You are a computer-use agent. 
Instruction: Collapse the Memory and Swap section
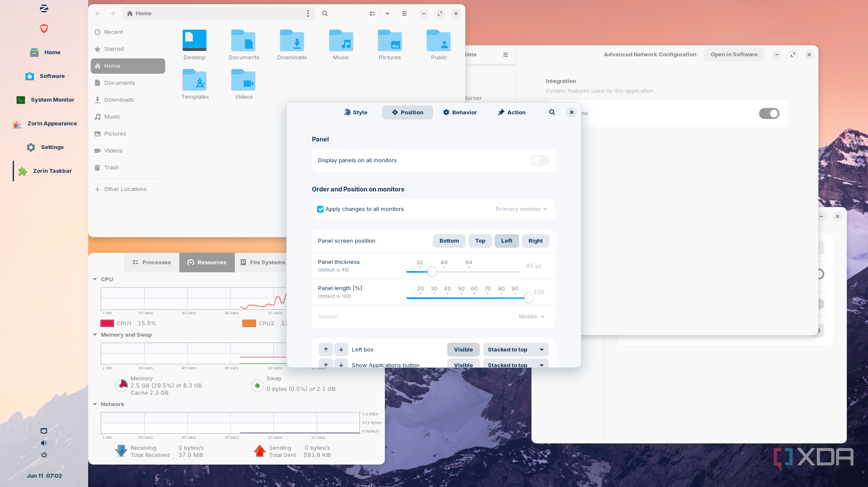click(95, 335)
